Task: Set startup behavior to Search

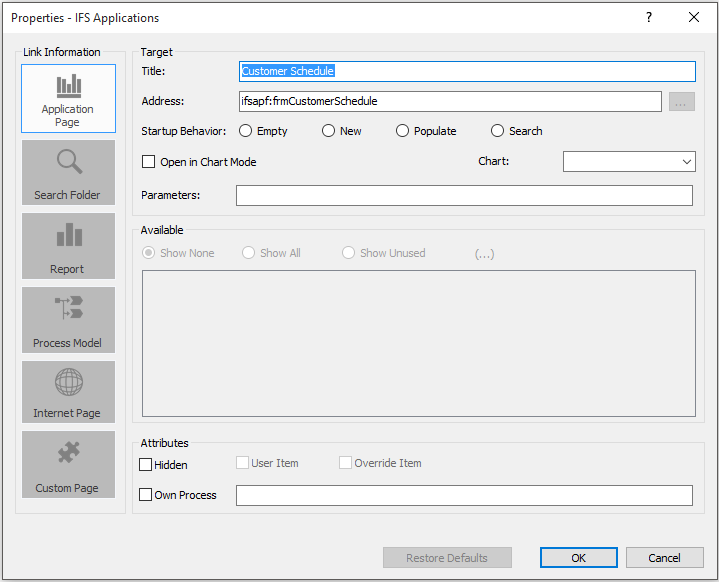Action: tap(498, 131)
